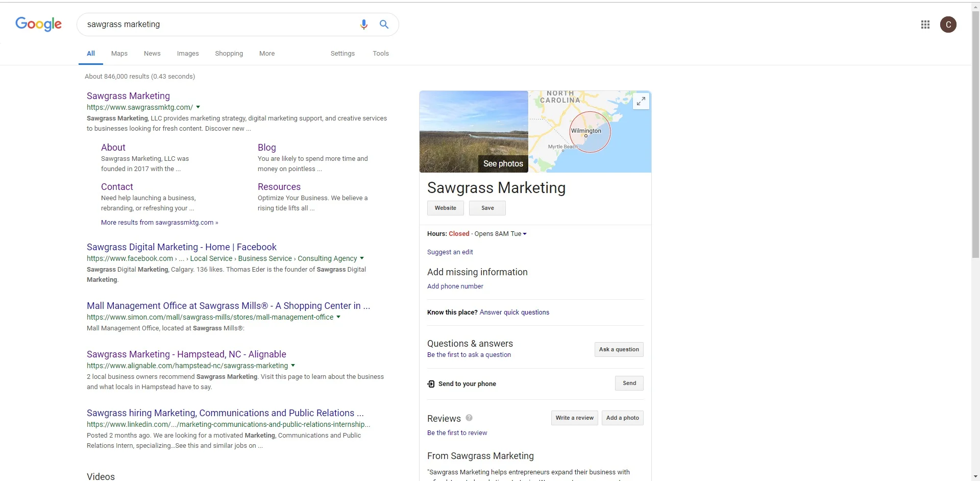The height and width of the screenshot is (481, 980).
Task: Open Sawgrass Digital Marketing Facebook result
Action: (182, 247)
